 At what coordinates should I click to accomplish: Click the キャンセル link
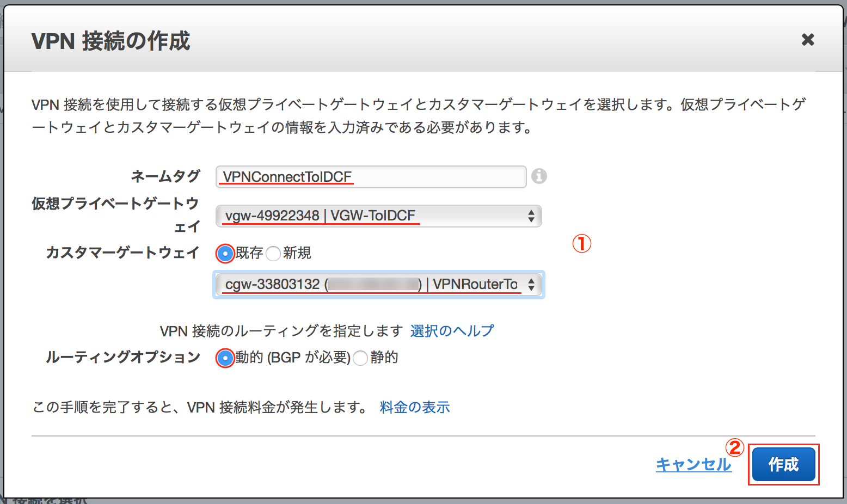pos(693,464)
